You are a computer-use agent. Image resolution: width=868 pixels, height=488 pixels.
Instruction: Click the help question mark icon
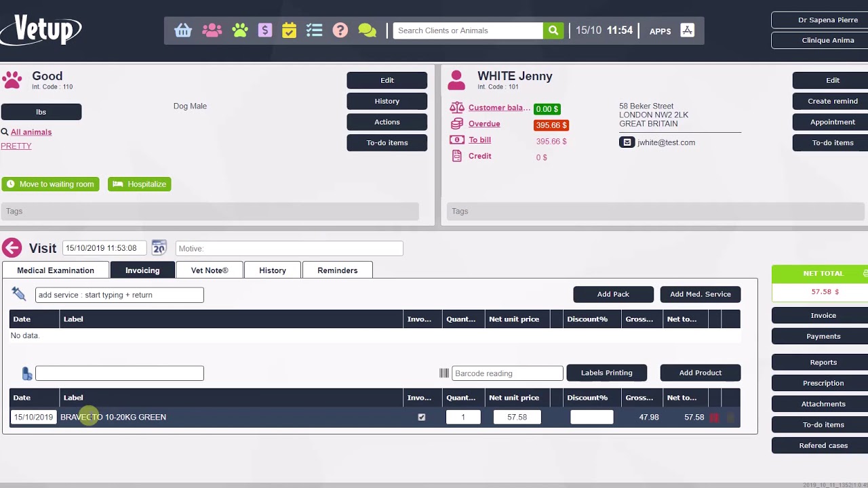(340, 30)
